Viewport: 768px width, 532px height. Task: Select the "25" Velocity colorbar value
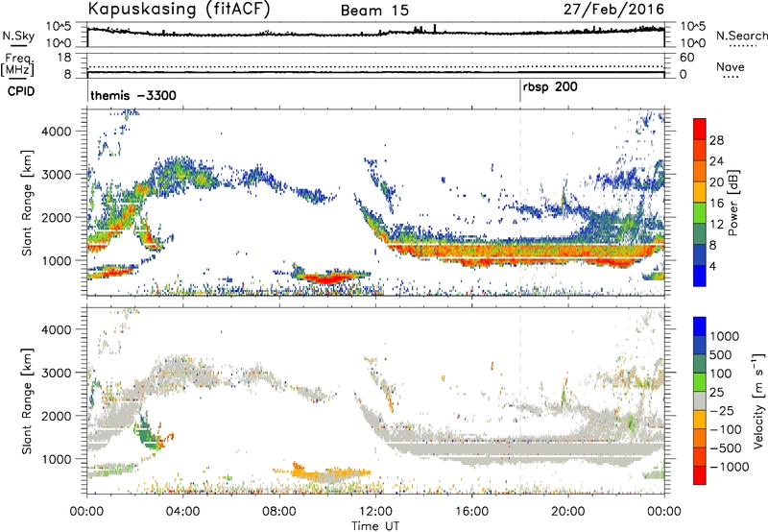(x=717, y=392)
